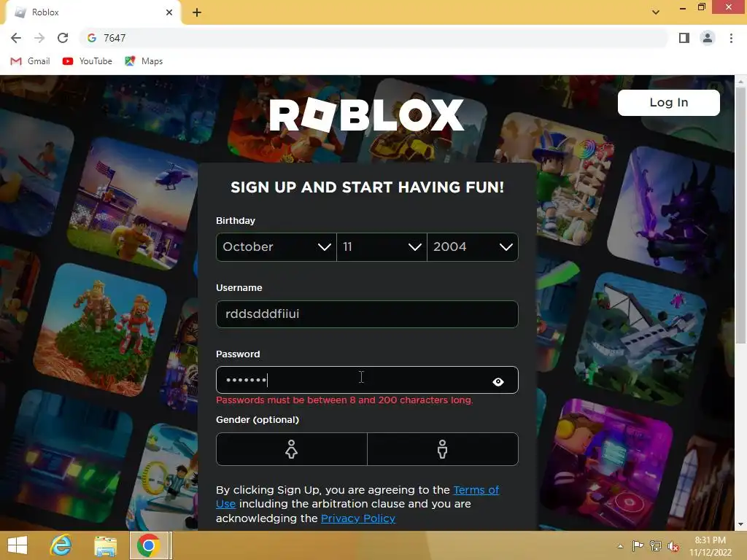
Task: Reload the Roblox page
Action: coord(63,38)
